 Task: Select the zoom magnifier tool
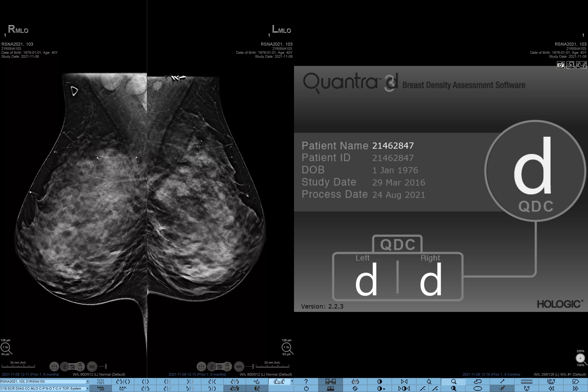click(454, 382)
